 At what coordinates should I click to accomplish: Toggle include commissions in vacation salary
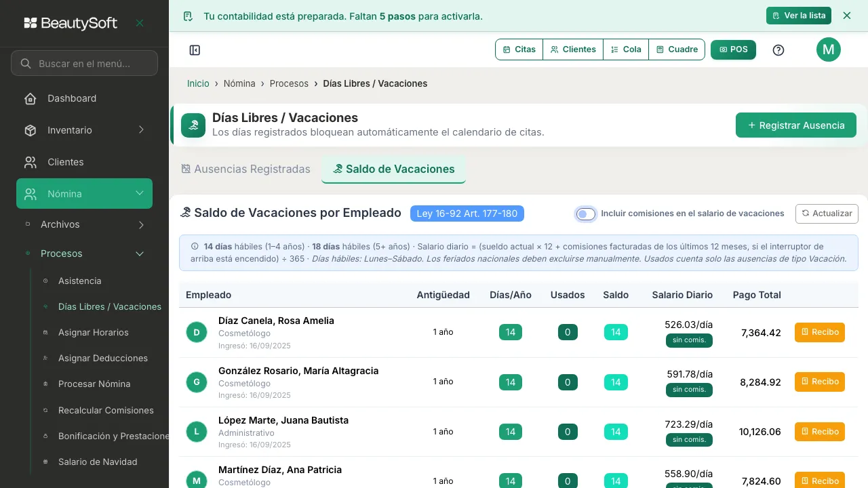(x=586, y=214)
